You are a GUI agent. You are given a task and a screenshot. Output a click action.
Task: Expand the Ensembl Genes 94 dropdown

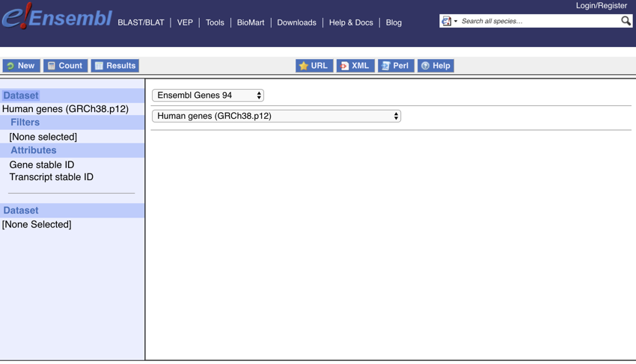click(x=208, y=96)
